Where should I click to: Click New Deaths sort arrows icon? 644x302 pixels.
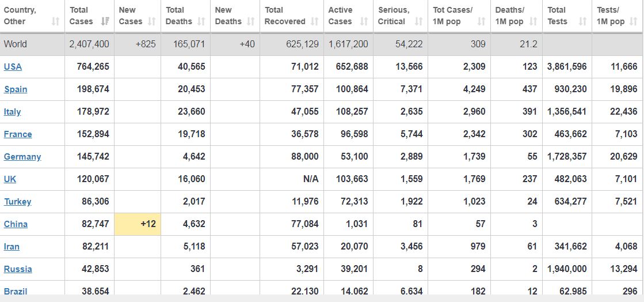[x=251, y=21]
